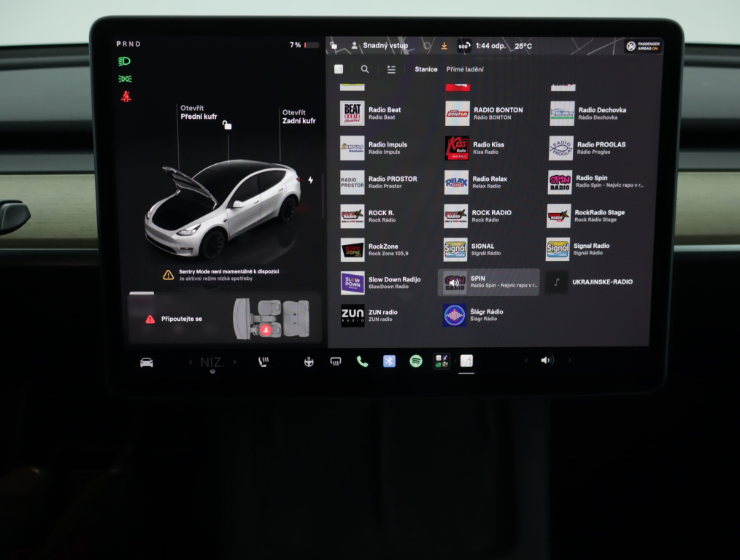Turn on heated steering wheel
Image resolution: width=740 pixels, height=560 pixels.
point(309,362)
